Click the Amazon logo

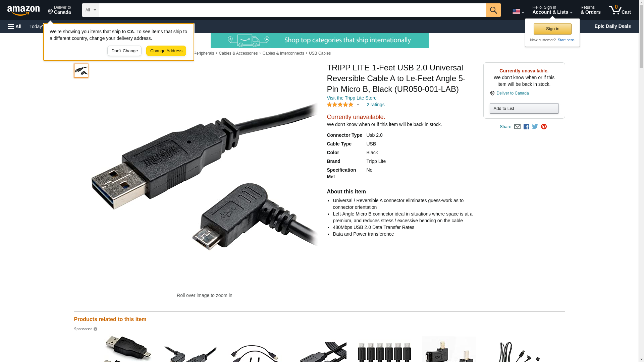[x=23, y=10]
